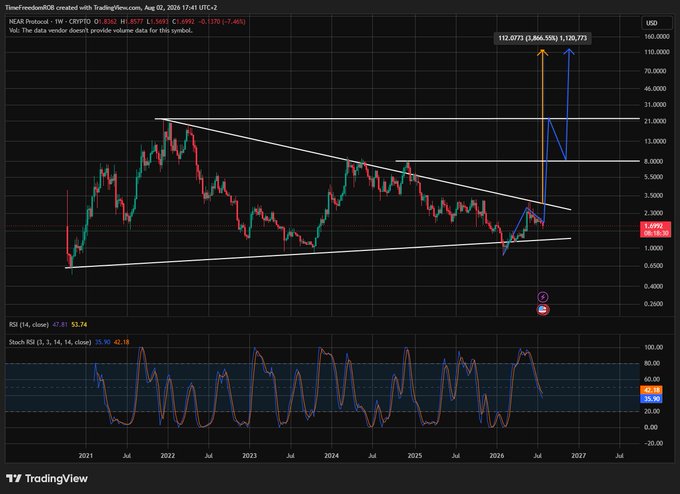Click the 100.00 Stoch RSI scale label
The width and height of the screenshot is (680, 494).
[x=654, y=347]
